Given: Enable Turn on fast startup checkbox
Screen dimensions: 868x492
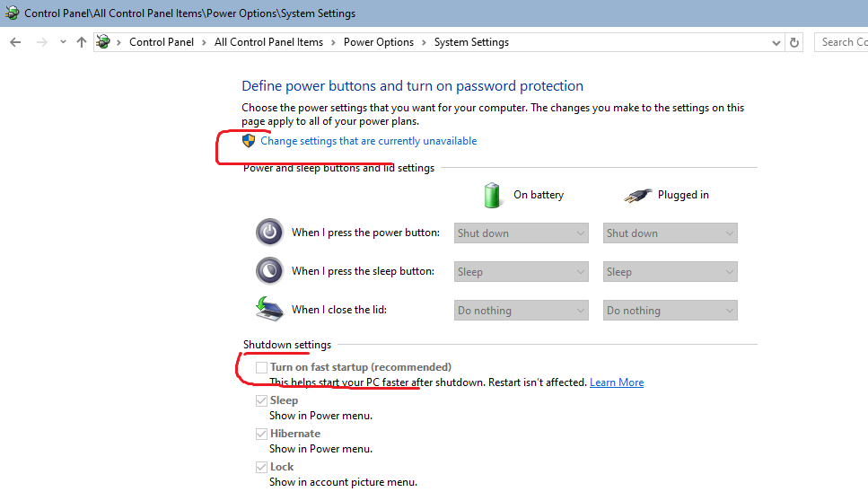Looking at the screenshot, I should pyautogui.click(x=261, y=367).
